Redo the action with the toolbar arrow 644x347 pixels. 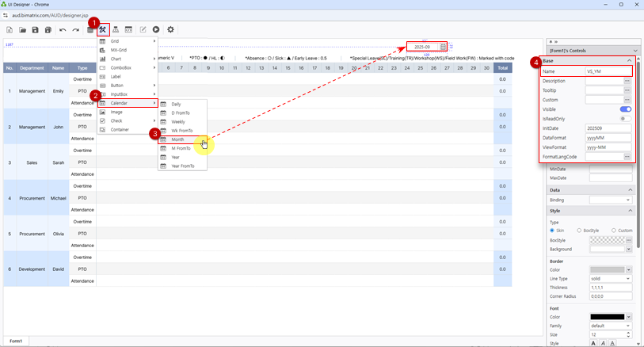pyautogui.click(x=75, y=29)
